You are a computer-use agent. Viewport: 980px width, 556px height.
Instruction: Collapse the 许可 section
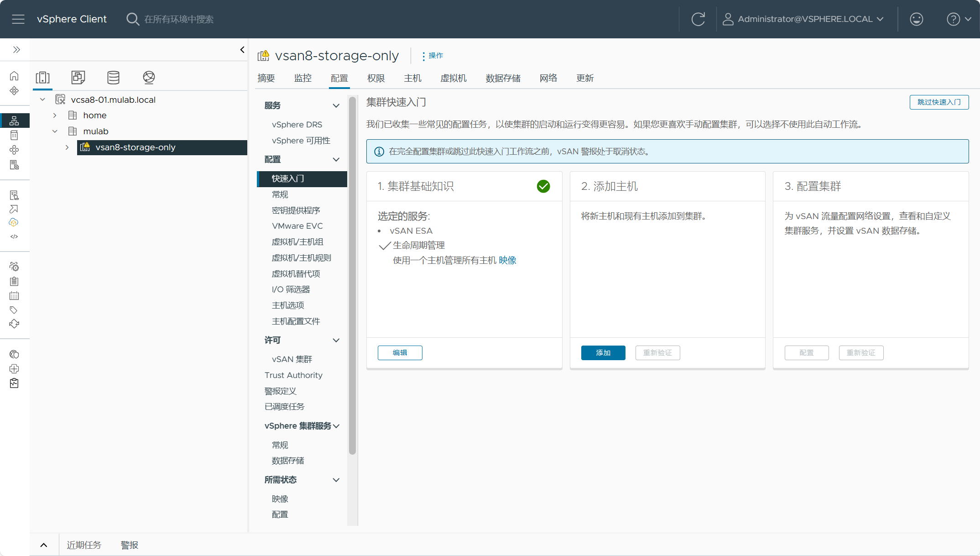point(336,340)
